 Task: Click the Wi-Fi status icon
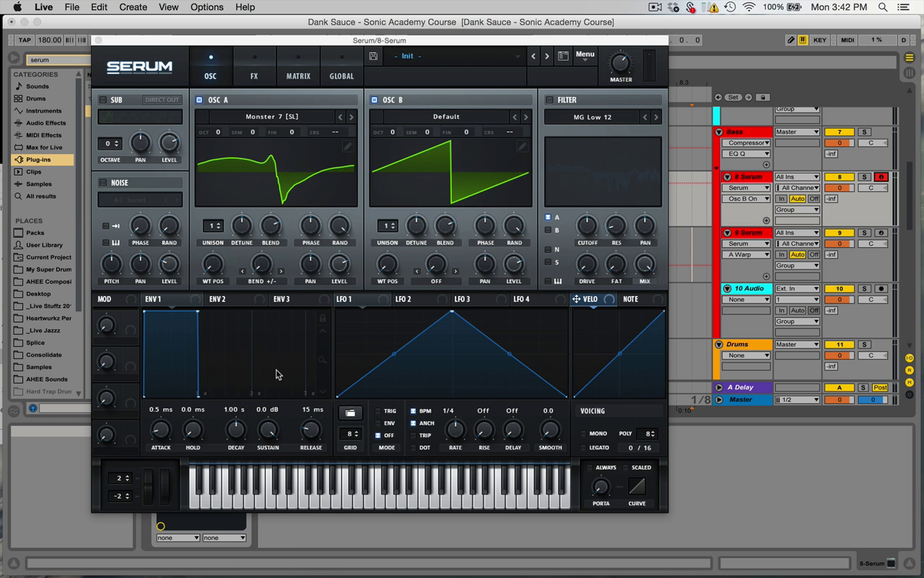pyautogui.click(x=749, y=7)
